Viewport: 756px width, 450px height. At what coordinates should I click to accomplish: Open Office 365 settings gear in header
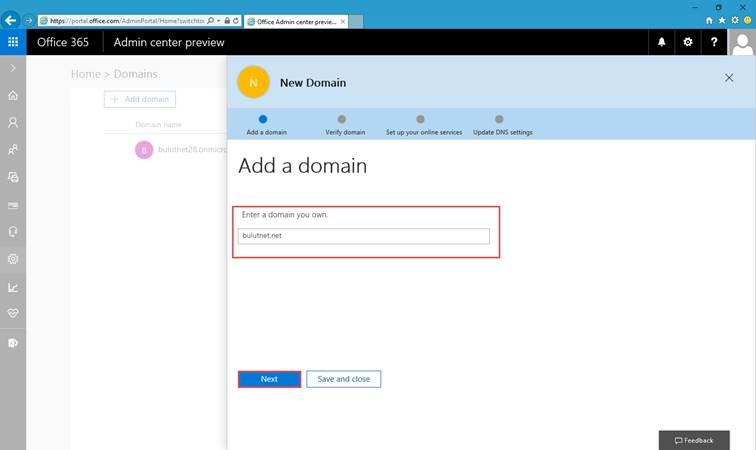tap(688, 42)
